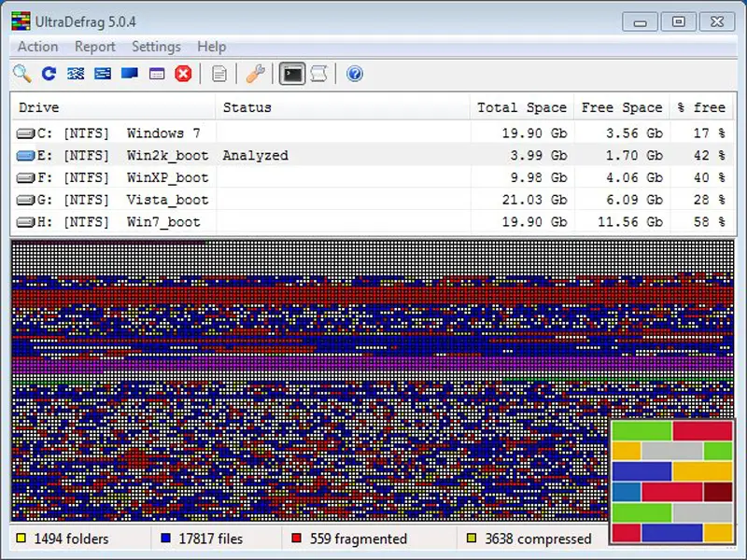Open settings via the wrench icon
The image size is (747, 560).
pos(255,74)
